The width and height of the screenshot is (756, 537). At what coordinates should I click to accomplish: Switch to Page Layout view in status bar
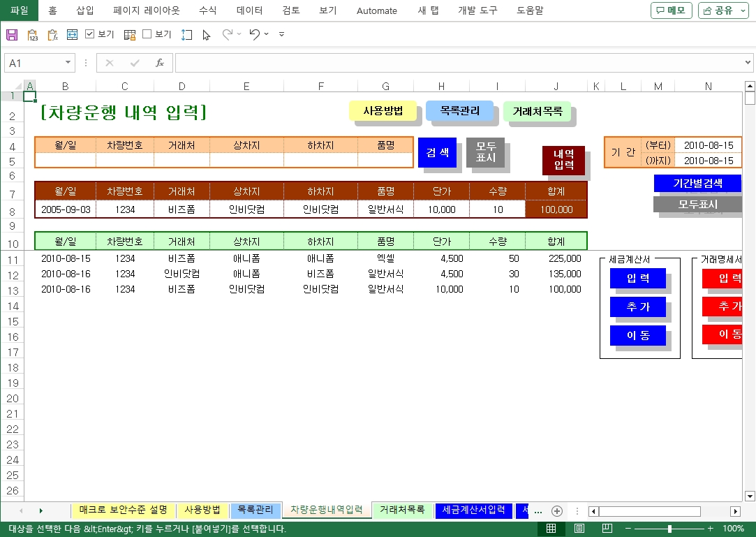pos(579,529)
